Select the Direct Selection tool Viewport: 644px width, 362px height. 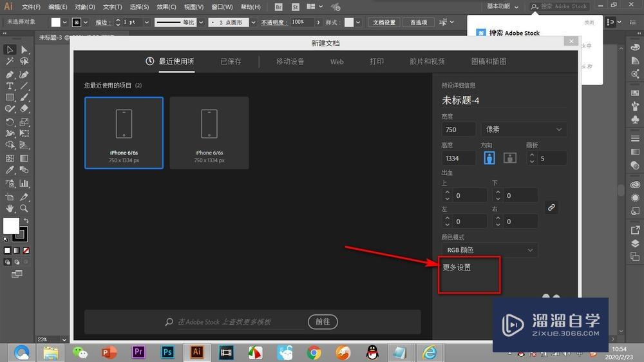pos(24,50)
